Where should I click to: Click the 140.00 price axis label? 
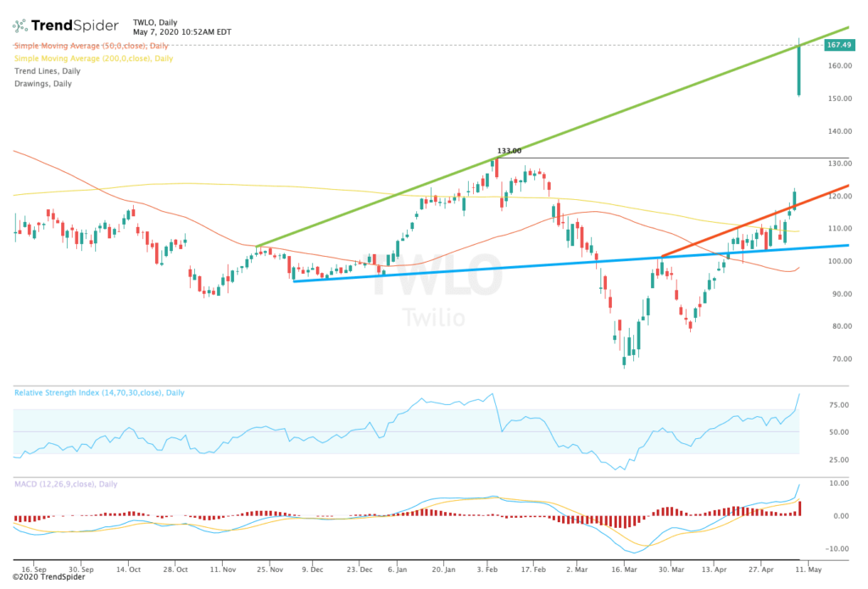pyautogui.click(x=840, y=131)
